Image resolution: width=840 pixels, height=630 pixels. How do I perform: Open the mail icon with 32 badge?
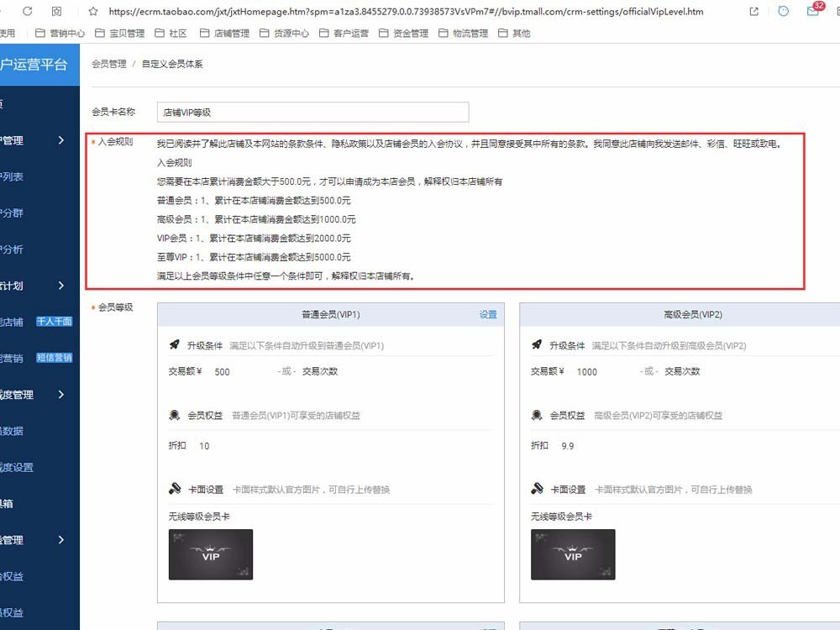click(x=814, y=10)
